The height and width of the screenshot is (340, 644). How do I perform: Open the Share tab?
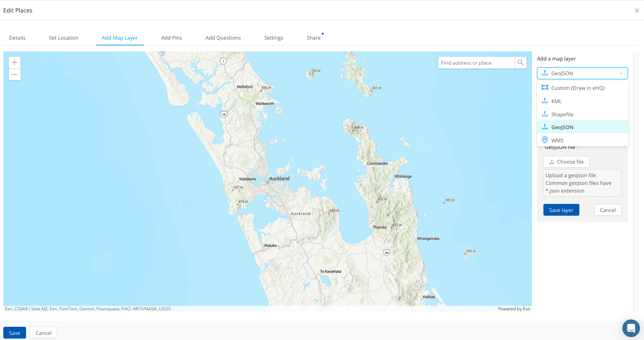point(314,38)
